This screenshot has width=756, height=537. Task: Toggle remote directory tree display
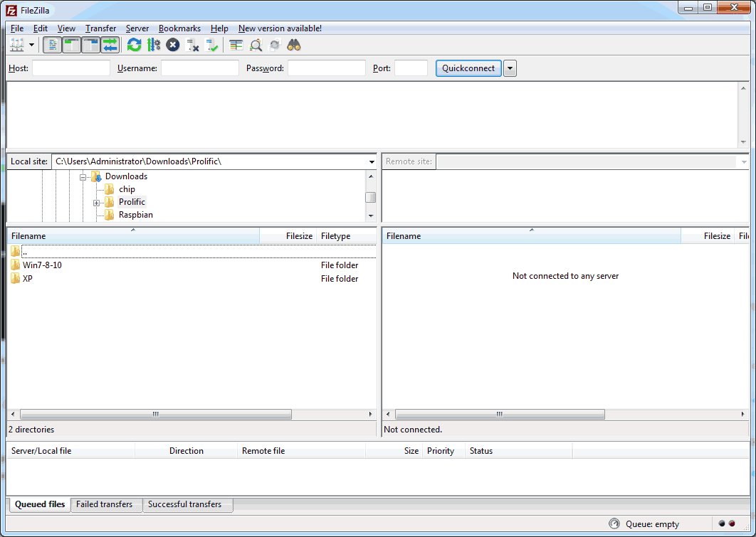90,46
